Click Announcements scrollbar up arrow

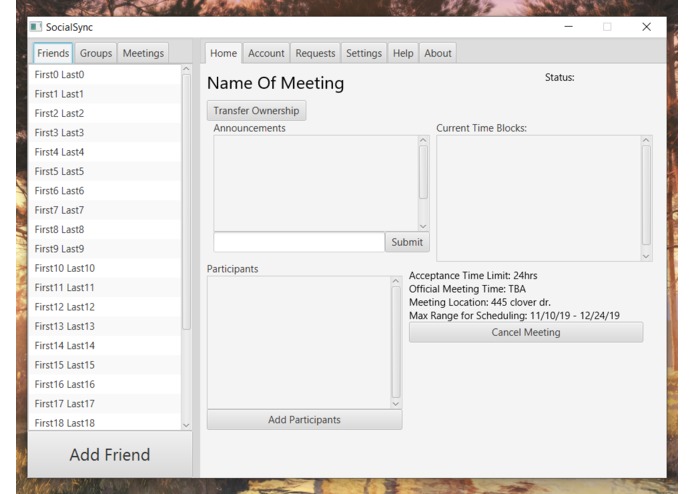coord(423,140)
